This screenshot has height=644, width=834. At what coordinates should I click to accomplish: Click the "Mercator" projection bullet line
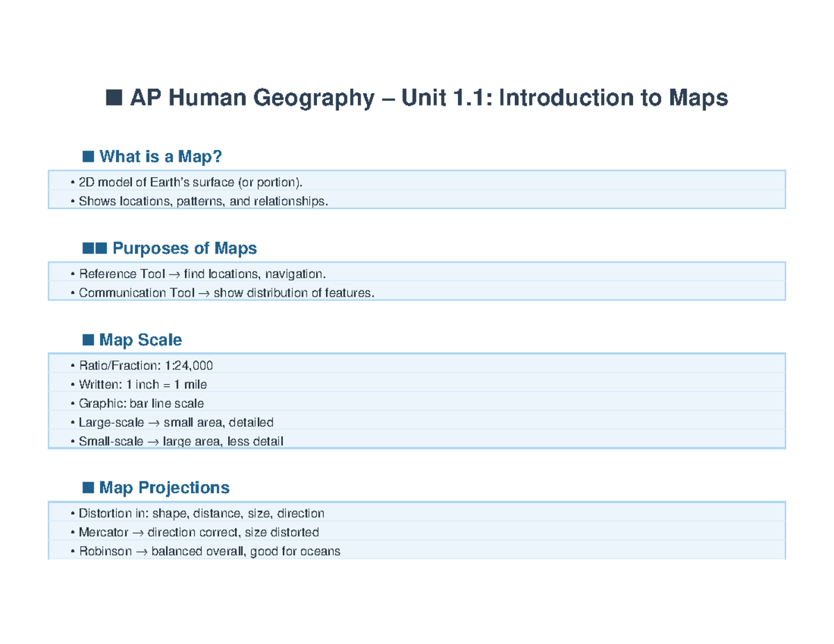click(x=198, y=533)
